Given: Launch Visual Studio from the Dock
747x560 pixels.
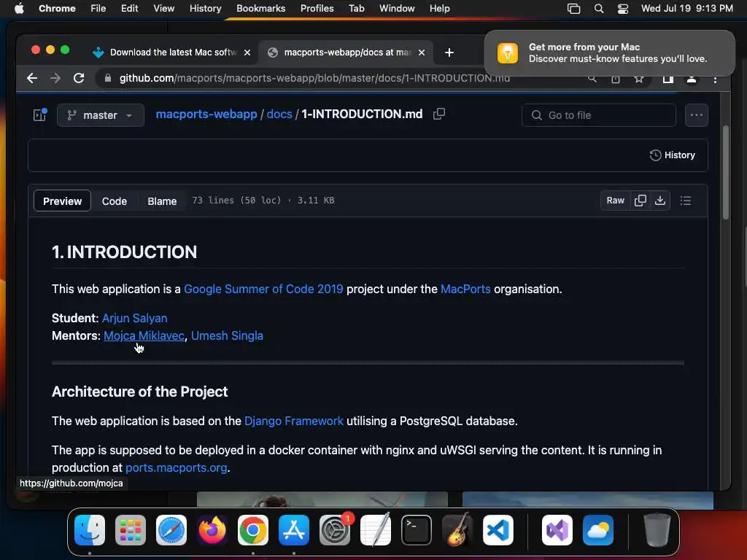Looking at the screenshot, I should click(x=557, y=530).
